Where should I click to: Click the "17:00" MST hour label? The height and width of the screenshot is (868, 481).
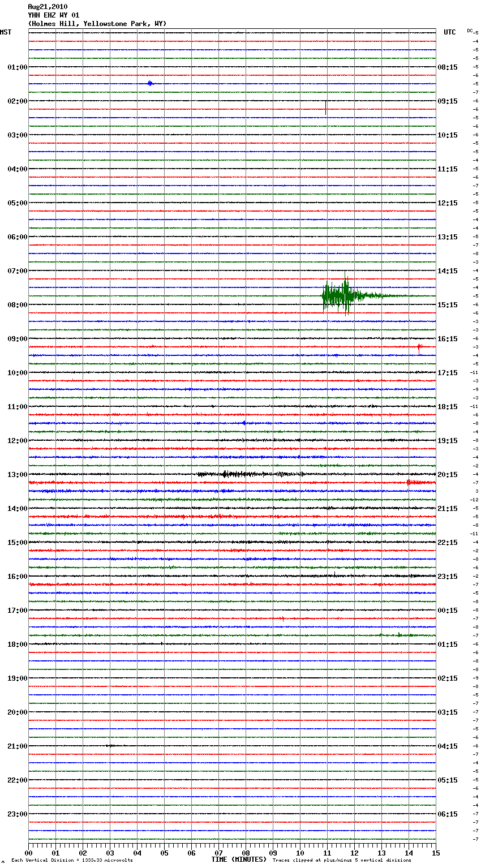18,611
